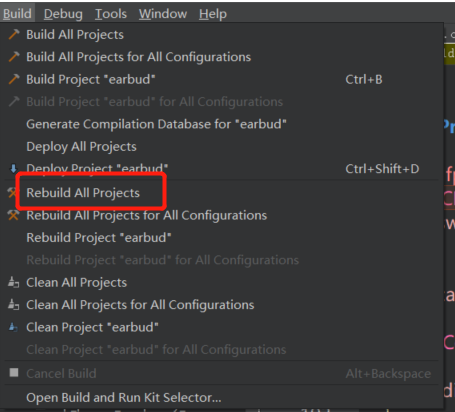The width and height of the screenshot is (455, 412).
Task: Click broom icon next to Clean Project "earbud"
Action: [13, 327]
